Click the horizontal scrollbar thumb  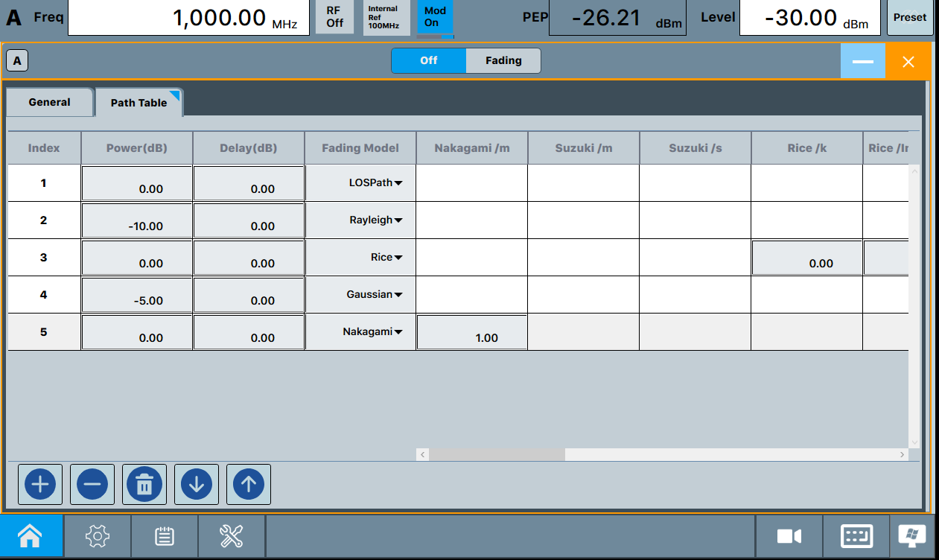(x=497, y=454)
